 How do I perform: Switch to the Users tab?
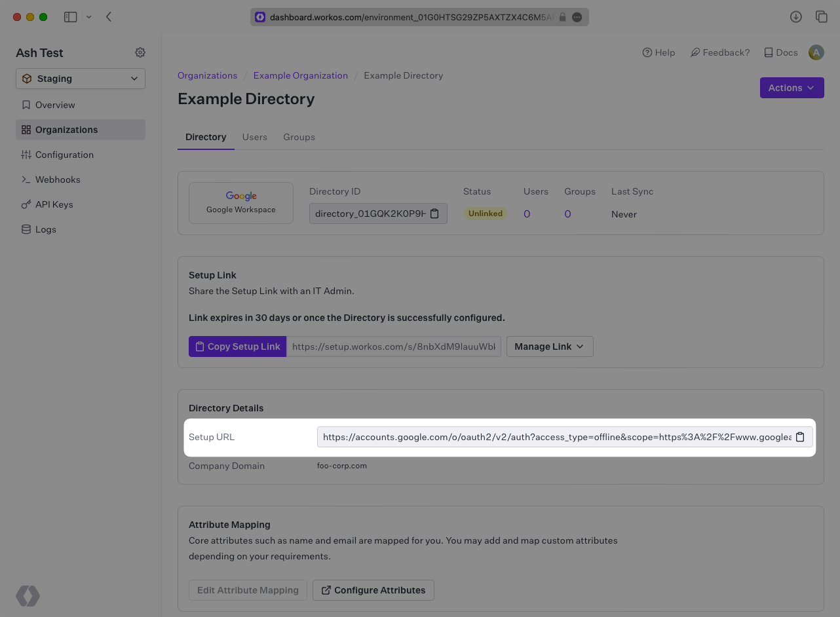254,137
